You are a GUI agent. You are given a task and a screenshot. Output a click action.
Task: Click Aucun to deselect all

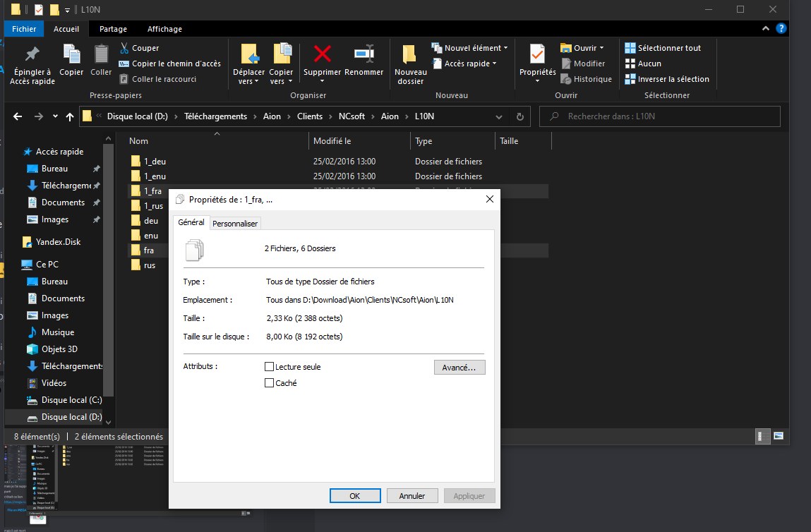(643, 64)
